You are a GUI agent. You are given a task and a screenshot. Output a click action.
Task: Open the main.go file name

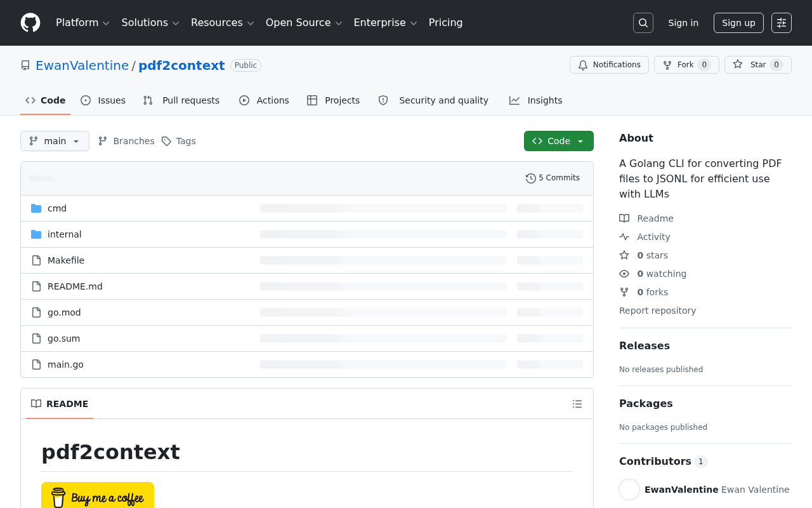[x=65, y=364]
